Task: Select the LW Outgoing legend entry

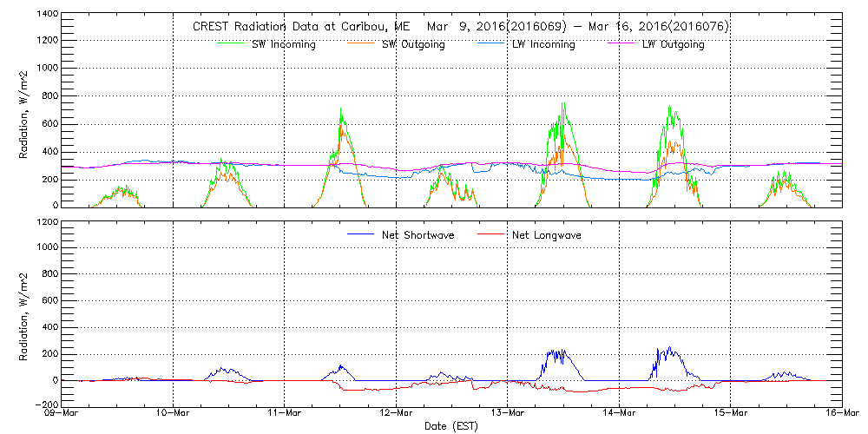Action: point(673,45)
